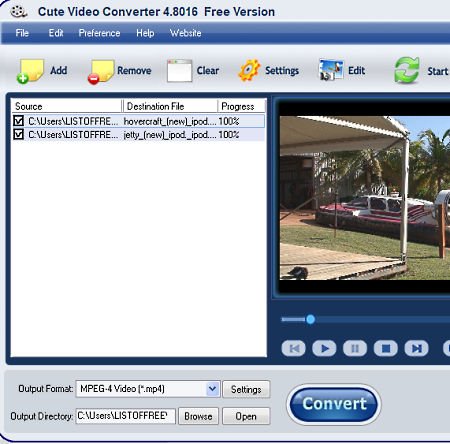The image size is (450, 444).
Task: Click the hovercraft video preview
Action: tap(365, 198)
